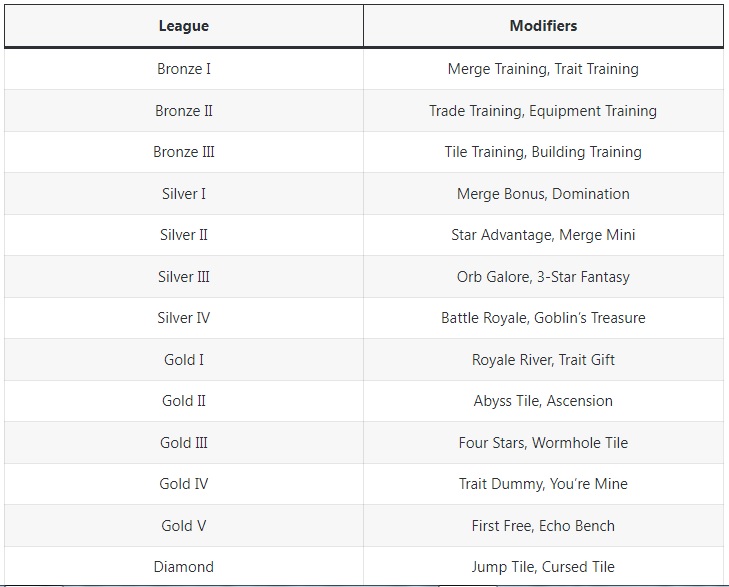Click Merge Training, Trait Training modifiers cell

[543, 69]
